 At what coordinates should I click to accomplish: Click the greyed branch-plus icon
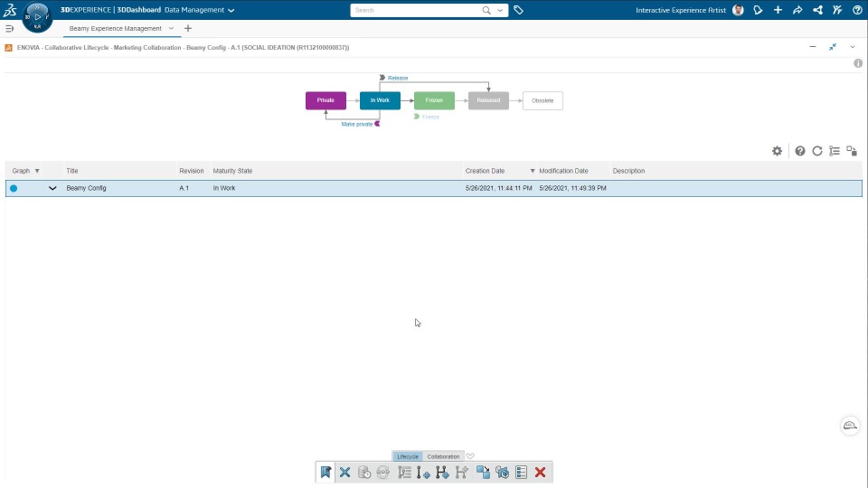(x=461, y=472)
